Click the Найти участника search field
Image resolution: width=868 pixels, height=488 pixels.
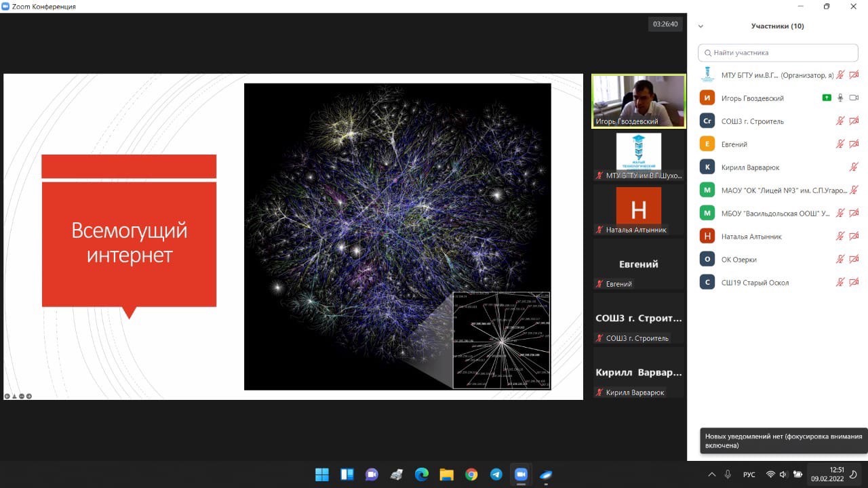[x=778, y=52]
